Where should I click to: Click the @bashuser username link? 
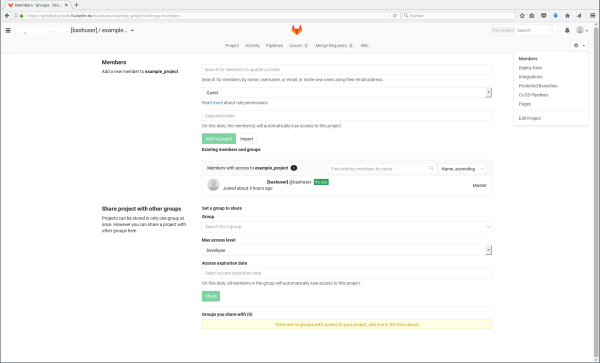click(x=300, y=182)
